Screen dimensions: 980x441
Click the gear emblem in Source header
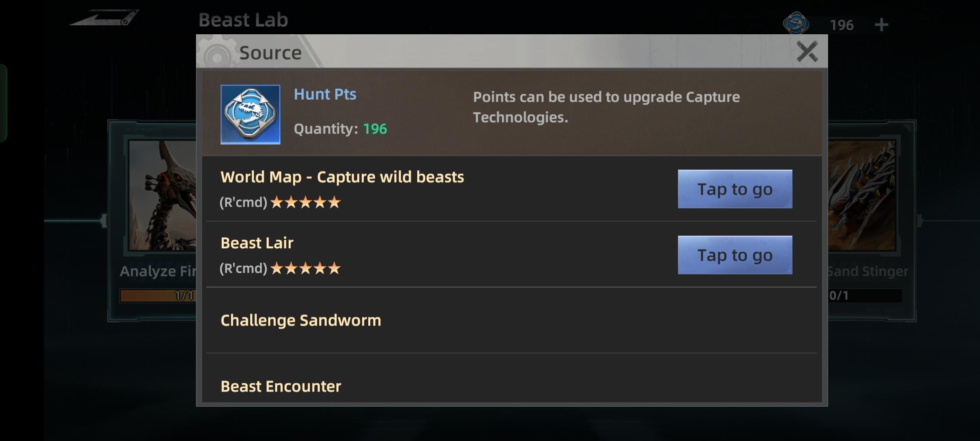pyautogui.click(x=216, y=53)
